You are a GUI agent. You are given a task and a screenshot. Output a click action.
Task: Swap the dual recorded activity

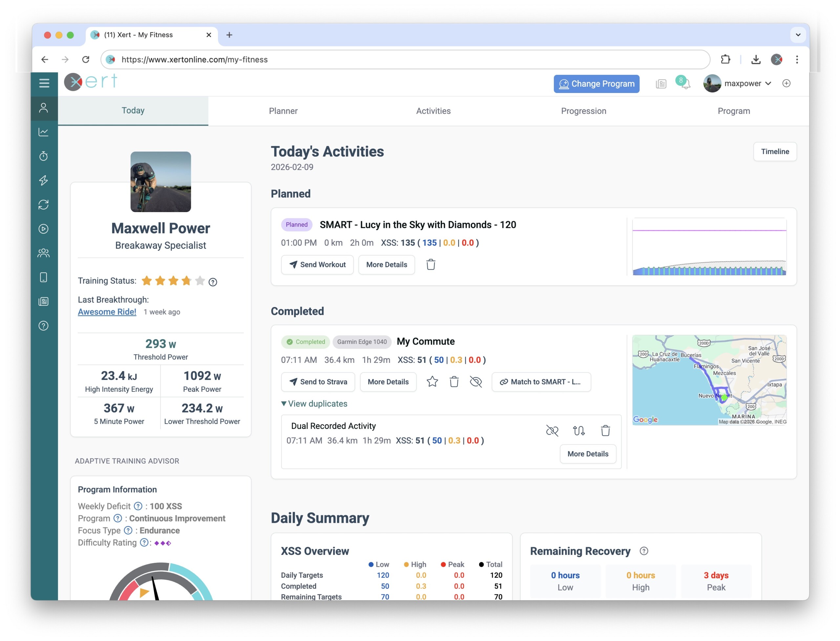point(578,431)
